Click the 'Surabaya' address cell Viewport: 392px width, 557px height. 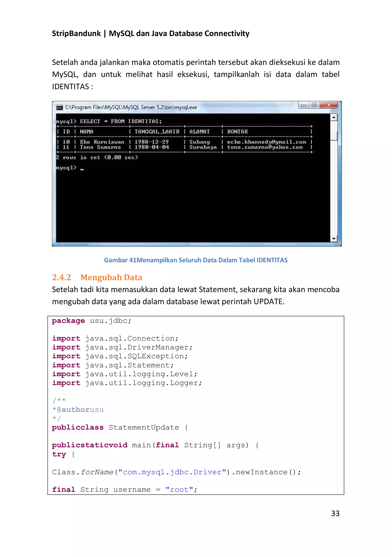click(x=203, y=148)
